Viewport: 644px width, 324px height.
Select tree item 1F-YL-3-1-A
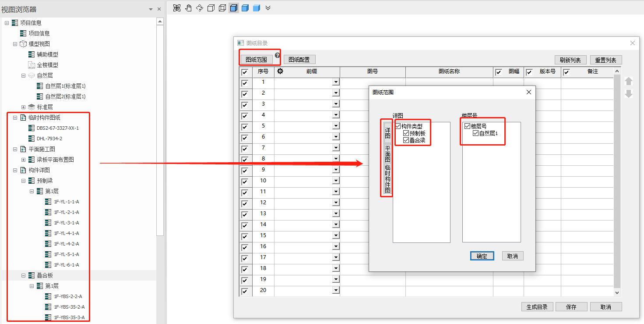tap(67, 223)
